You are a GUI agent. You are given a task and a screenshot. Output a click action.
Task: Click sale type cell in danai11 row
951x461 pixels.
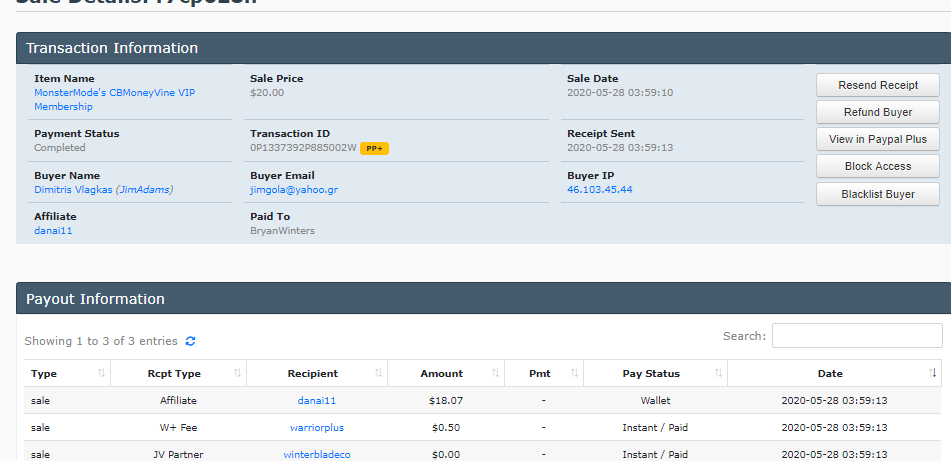pos(40,400)
